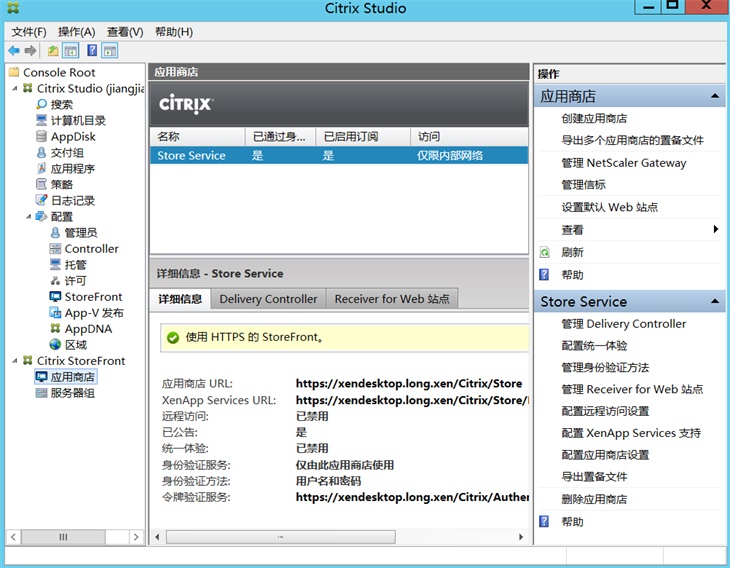Image resolution: width=730 pixels, height=568 pixels.
Task: Toggle the Show/Hide Action Pane toolbar icon
Action: click(110, 50)
